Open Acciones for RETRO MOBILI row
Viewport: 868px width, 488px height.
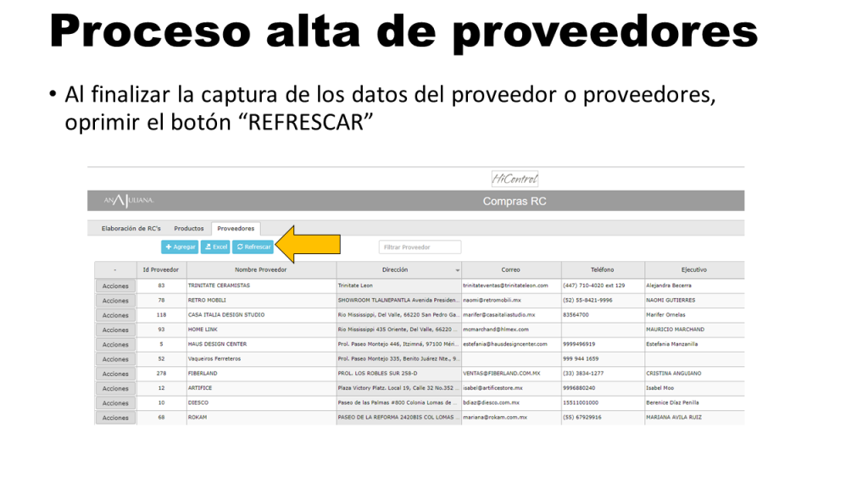[115, 301]
